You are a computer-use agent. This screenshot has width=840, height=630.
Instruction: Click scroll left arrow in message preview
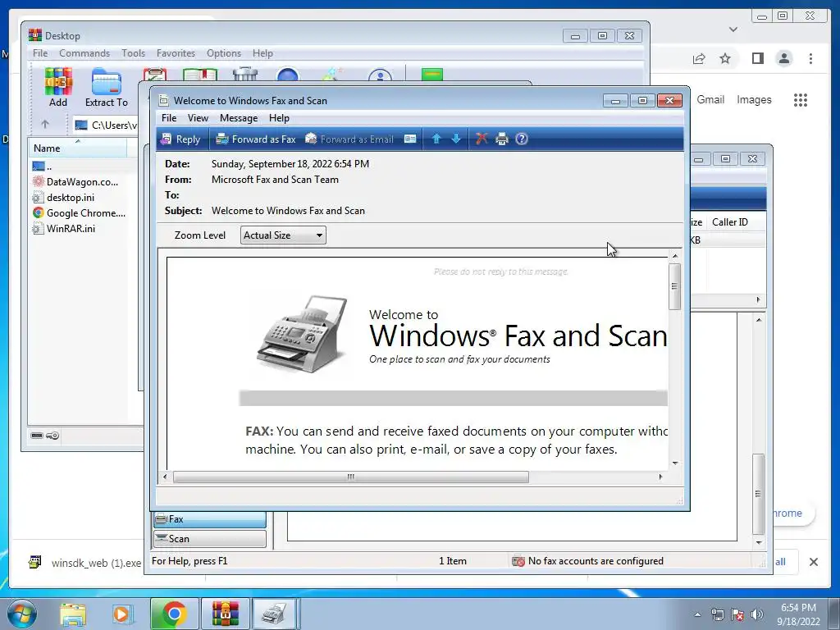[165, 477]
